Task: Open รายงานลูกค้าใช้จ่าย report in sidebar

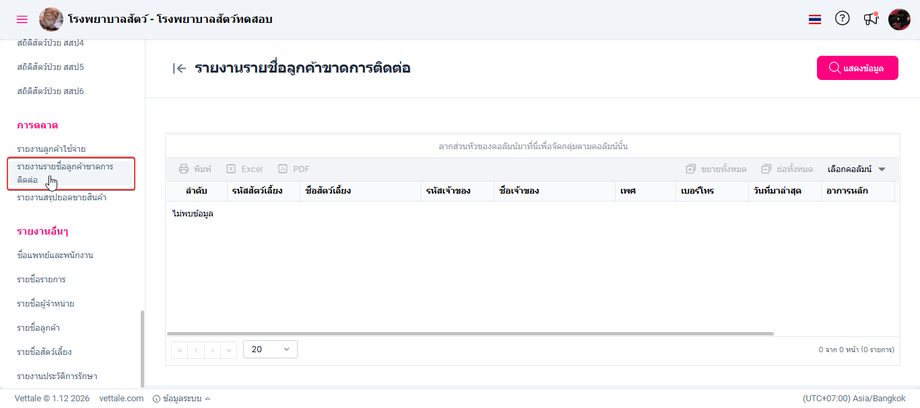Action: pyautogui.click(x=52, y=149)
